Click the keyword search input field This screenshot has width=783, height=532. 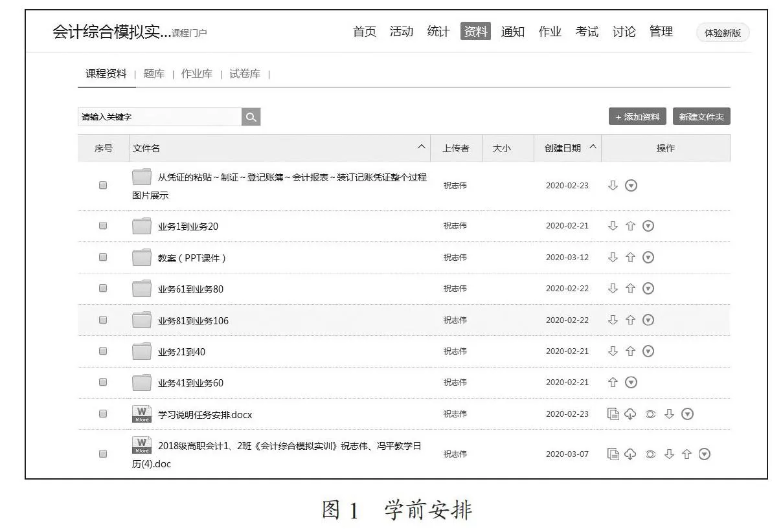pos(160,117)
